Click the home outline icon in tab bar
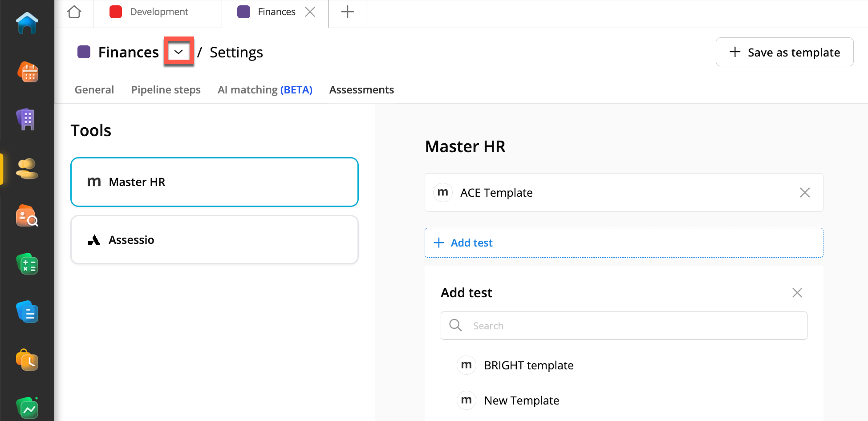The image size is (868, 421). tap(74, 12)
